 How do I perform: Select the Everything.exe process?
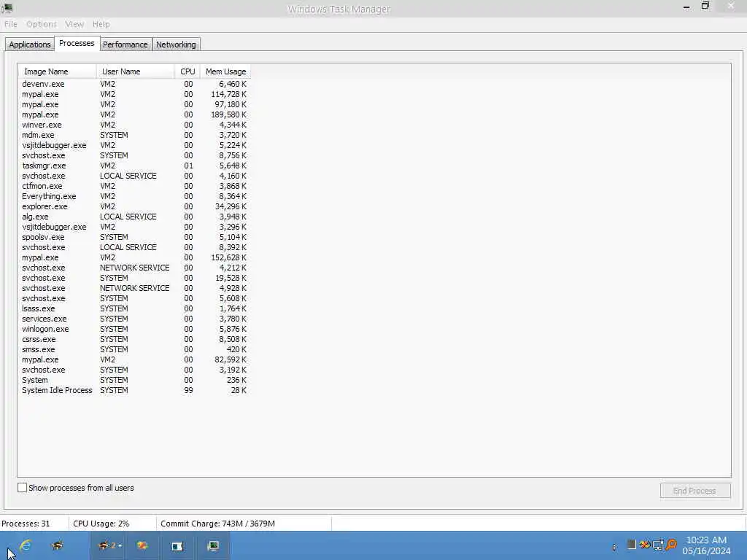tap(134, 196)
